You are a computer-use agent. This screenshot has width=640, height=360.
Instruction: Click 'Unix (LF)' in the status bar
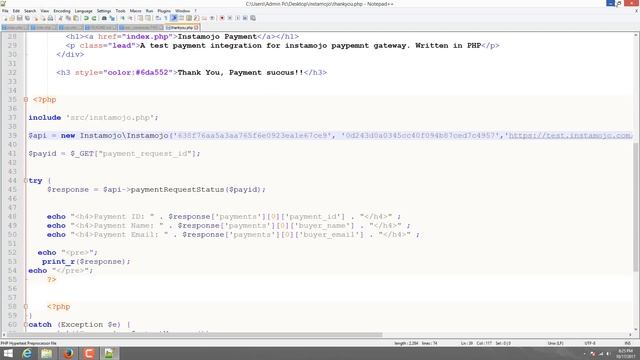pos(556,343)
